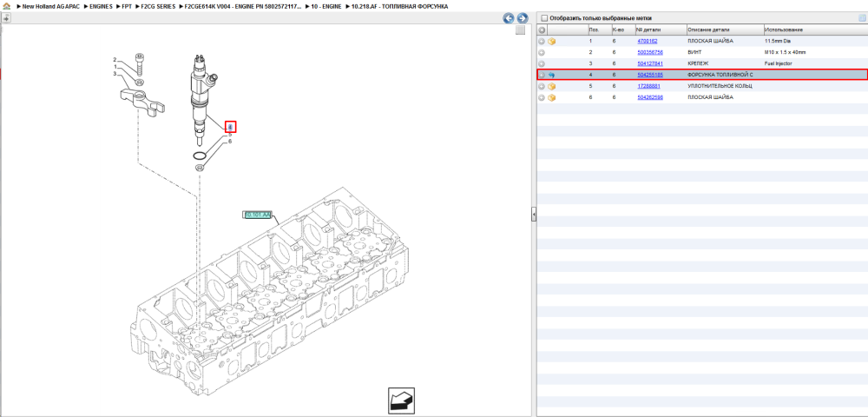Click the plus icon in the table header
This screenshot has height=417, width=868.
click(542, 30)
